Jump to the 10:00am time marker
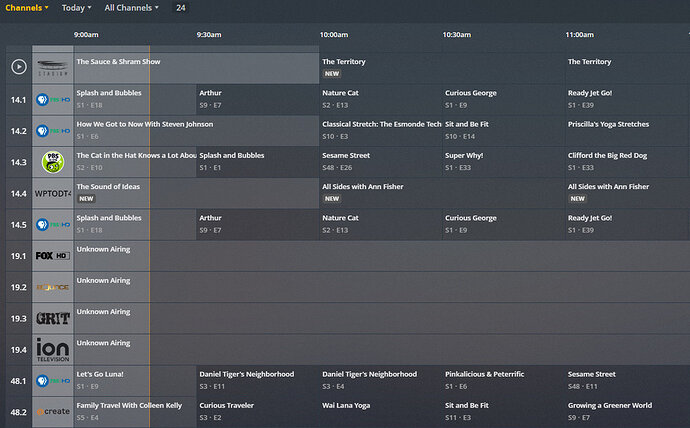Screen dimensions: 690x428 click(x=336, y=35)
